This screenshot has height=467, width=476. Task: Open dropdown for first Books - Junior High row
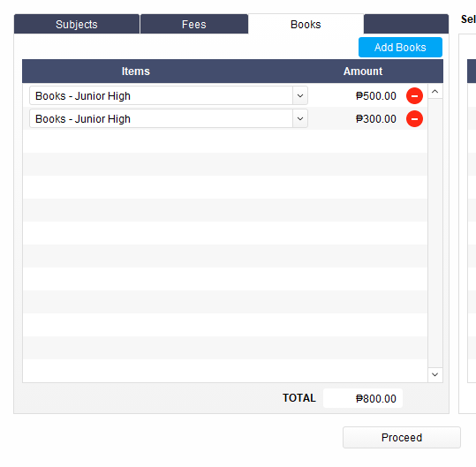pyautogui.click(x=300, y=96)
